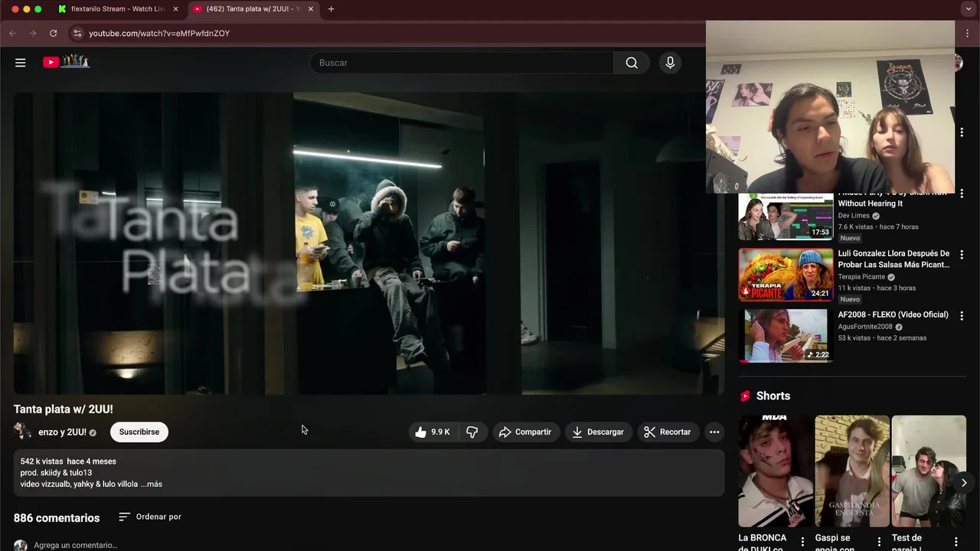The height and width of the screenshot is (551, 980).
Task: Click the 886 comentarios heading
Action: coord(57,518)
